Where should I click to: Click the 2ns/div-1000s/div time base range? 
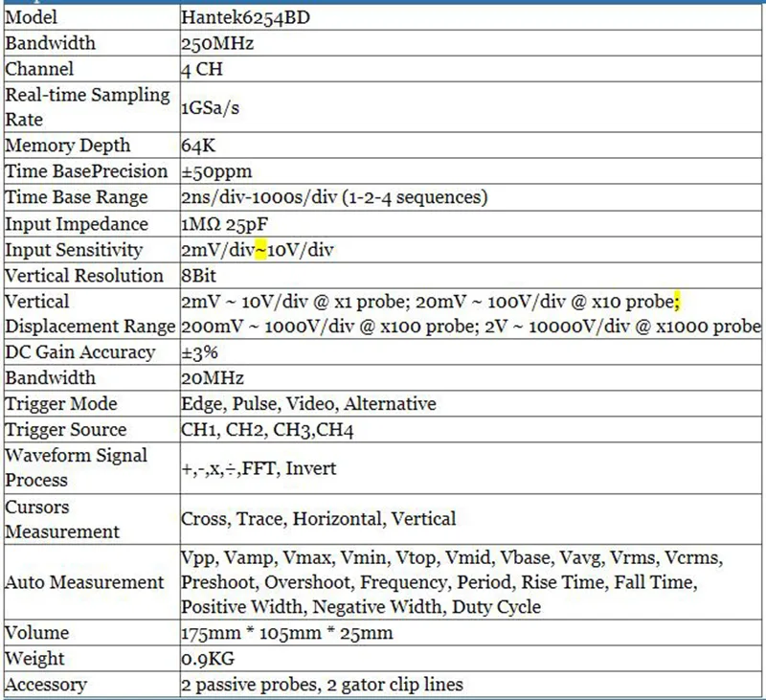(x=334, y=197)
